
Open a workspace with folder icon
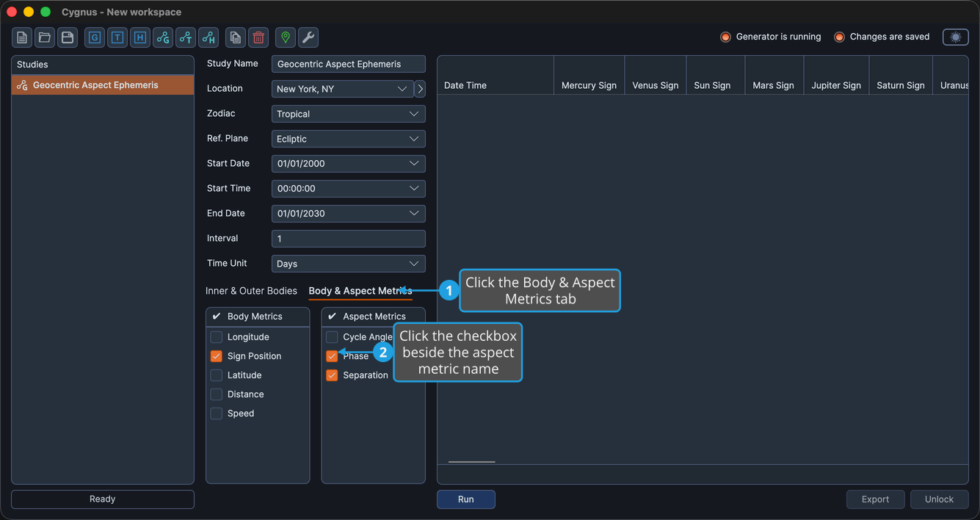45,37
